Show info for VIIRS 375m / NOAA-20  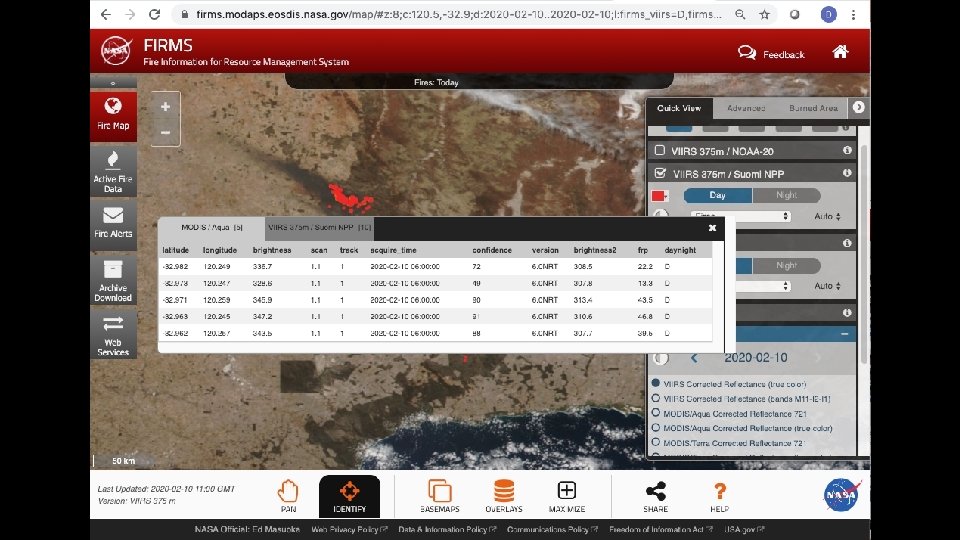click(847, 150)
